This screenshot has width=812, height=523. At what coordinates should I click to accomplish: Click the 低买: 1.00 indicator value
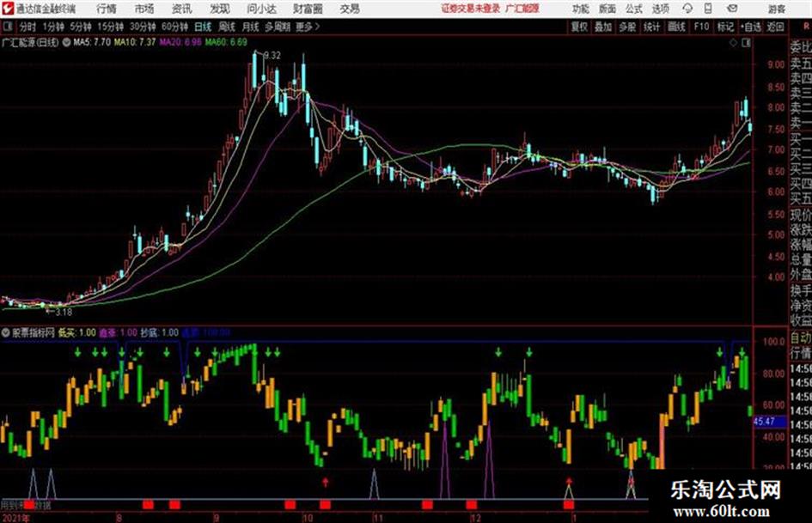77,333
